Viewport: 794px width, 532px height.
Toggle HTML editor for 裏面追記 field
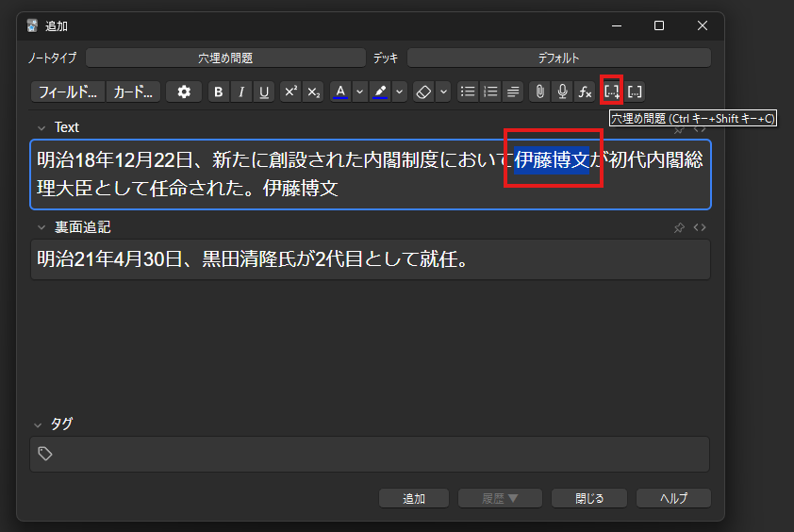[x=700, y=227]
